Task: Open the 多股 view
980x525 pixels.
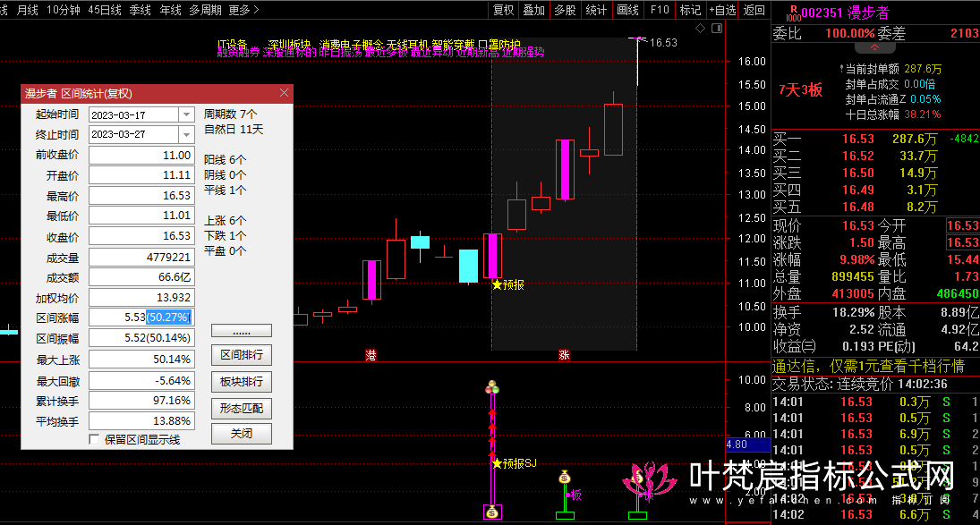Action: pyautogui.click(x=565, y=10)
